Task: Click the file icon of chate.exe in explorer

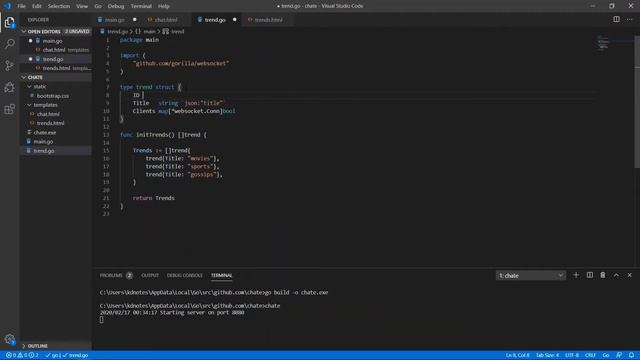Action: click(29, 132)
